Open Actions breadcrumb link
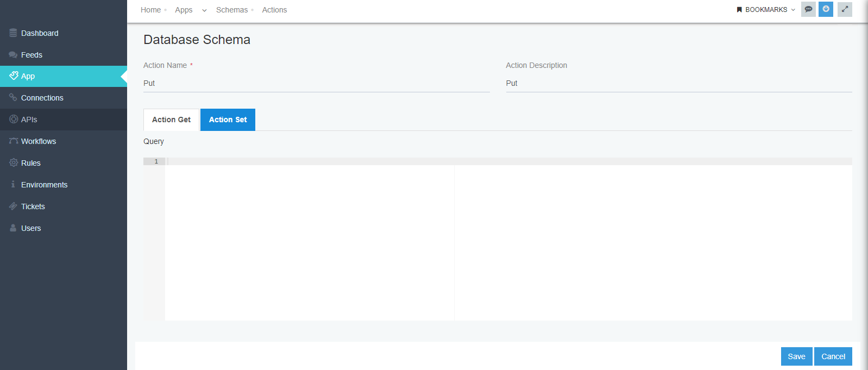The image size is (868, 370). pyautogui.click(x=274, y=10)
